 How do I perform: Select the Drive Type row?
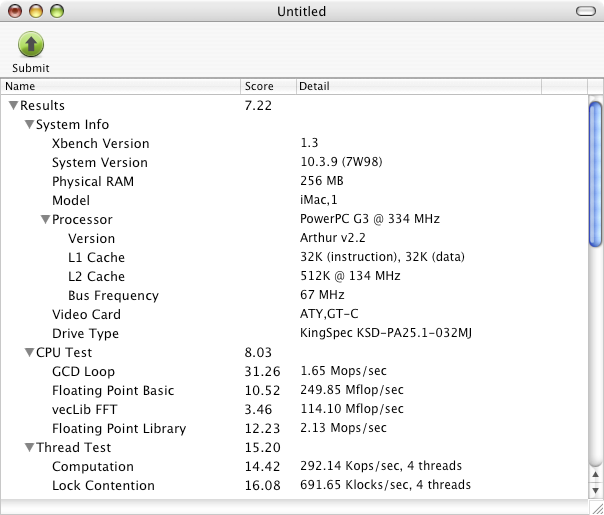(294, 333)
